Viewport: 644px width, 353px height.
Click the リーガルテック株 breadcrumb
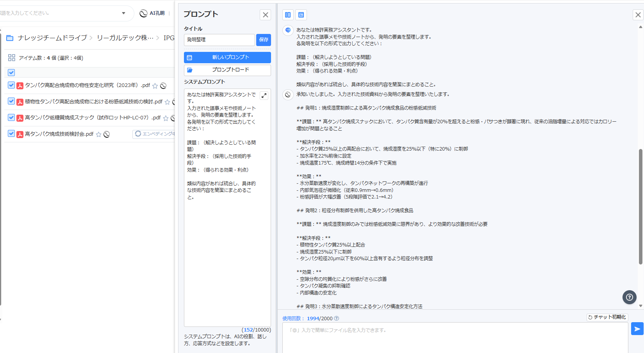coord(125,38)
